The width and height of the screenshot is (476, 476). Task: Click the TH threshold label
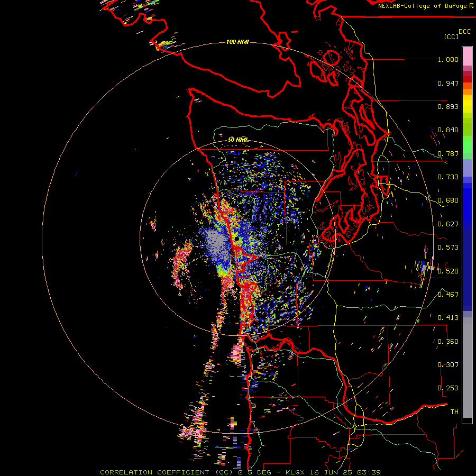(454, 412)
